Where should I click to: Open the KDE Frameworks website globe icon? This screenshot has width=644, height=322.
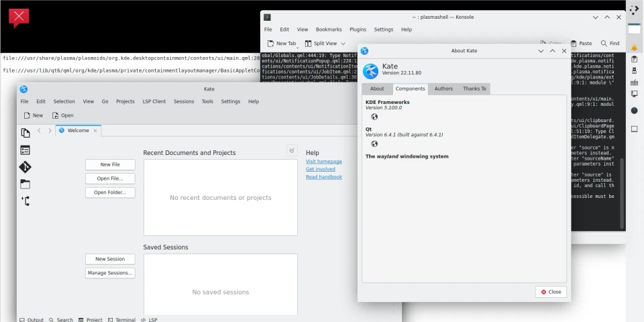click(x=374, y=117)
